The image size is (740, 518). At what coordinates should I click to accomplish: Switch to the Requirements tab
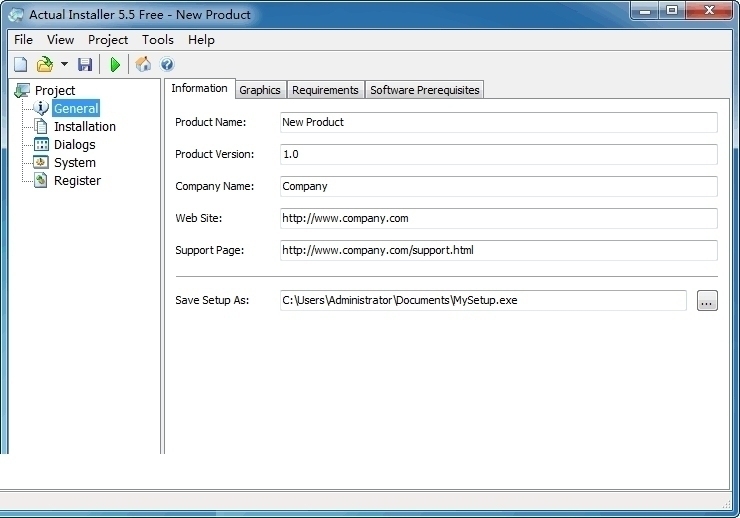point(325,90)
